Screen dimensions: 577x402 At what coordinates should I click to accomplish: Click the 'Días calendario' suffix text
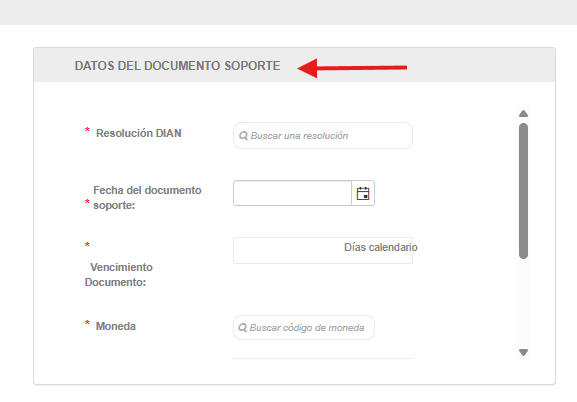point(381,247)
